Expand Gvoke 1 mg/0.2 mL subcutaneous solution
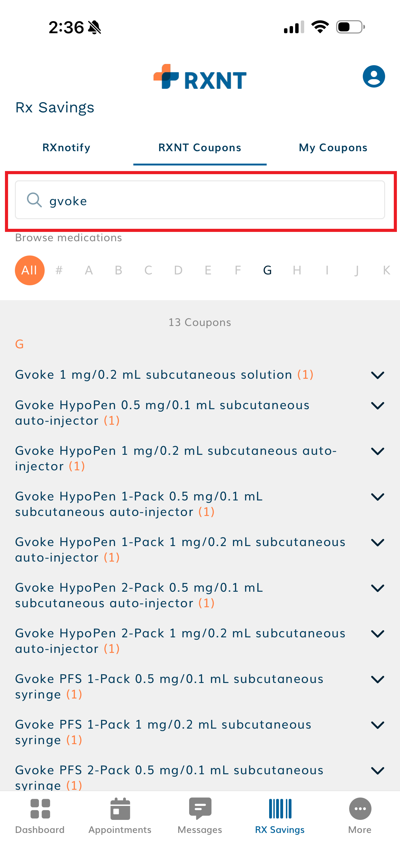400x868 pixels. pyautogui.click(x=377, y=375)
